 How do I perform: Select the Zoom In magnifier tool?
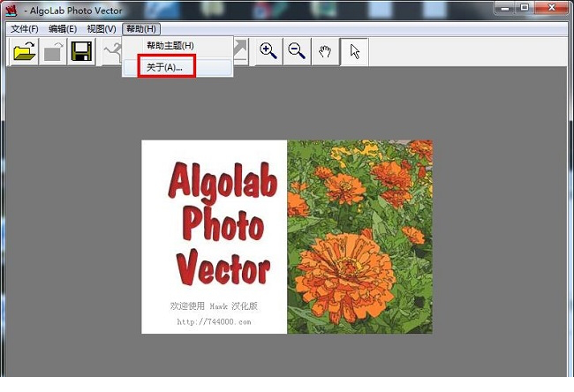pyautogui.click(x=268, y=51)
